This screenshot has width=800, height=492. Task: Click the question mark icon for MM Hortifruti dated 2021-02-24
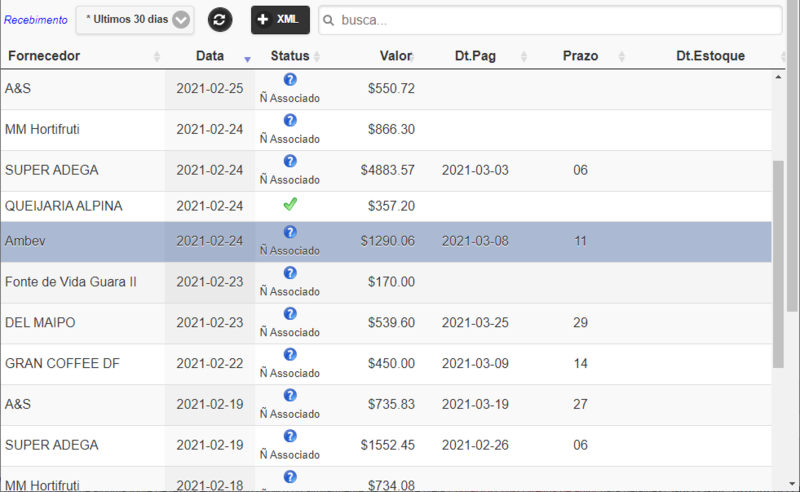point(290,120)
